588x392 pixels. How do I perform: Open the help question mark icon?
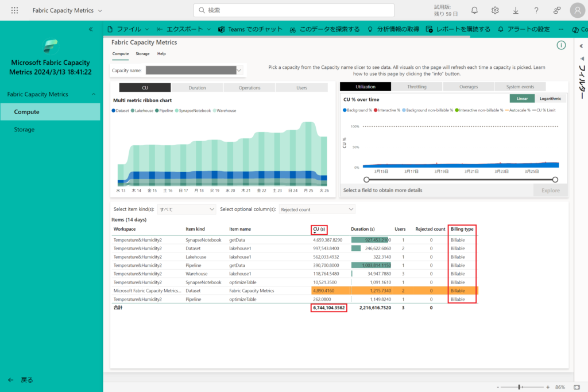pos(536,10)
